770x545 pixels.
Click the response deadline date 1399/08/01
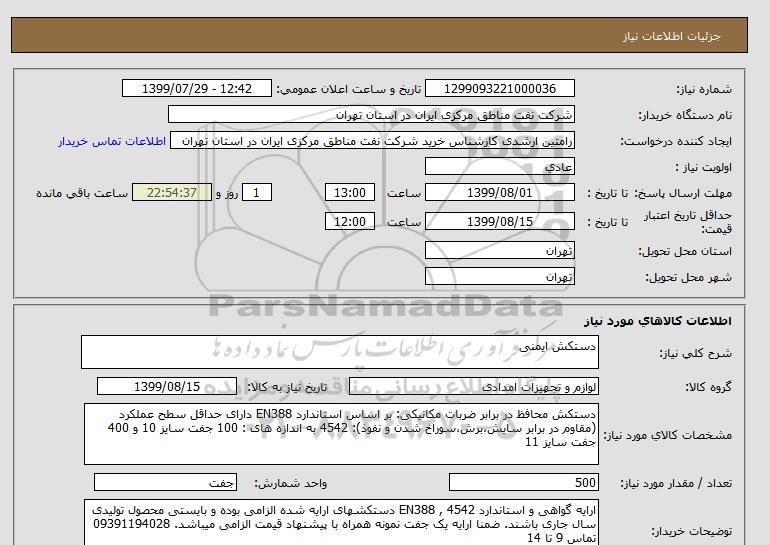(499, 193)
